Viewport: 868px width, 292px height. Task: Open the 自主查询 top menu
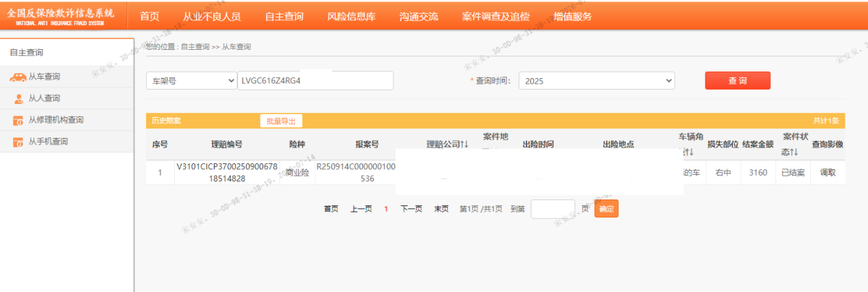[284, 17]
